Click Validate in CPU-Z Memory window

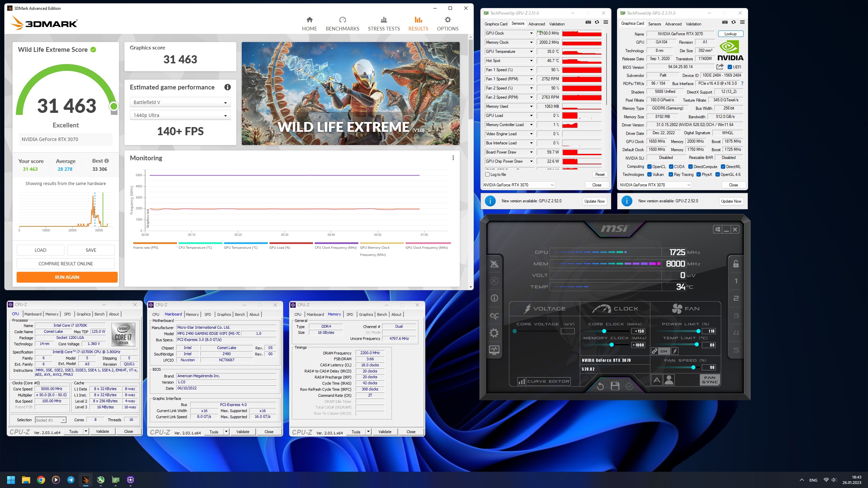[385, 432]
